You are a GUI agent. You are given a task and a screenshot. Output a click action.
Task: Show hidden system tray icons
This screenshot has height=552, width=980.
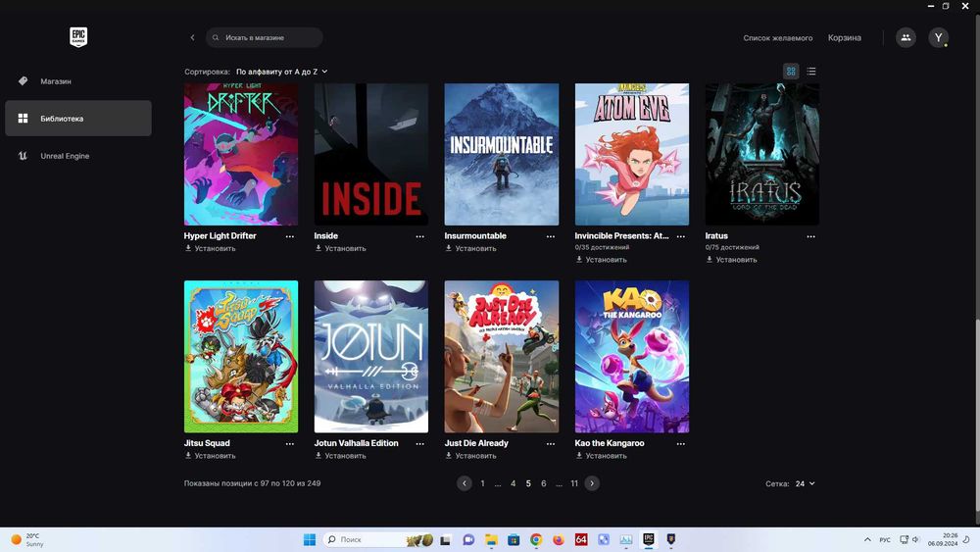click(x=867, y=539)
